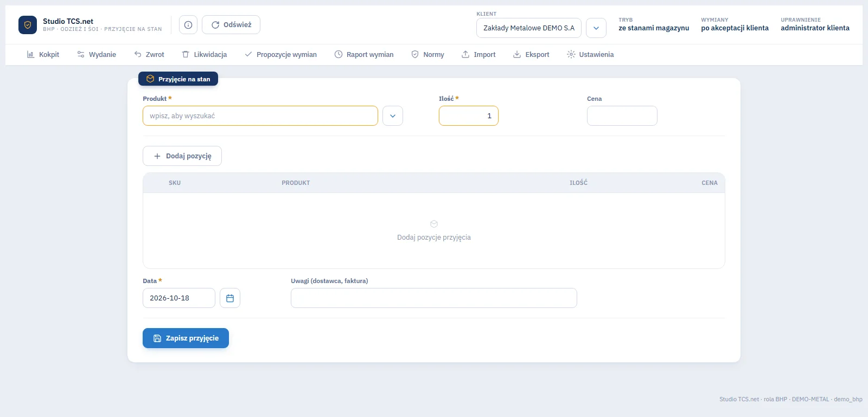Image resolution: width=868 pixels, height=417 pixels.
Task: Click the CENA column header
Action: tap(710, 183)
